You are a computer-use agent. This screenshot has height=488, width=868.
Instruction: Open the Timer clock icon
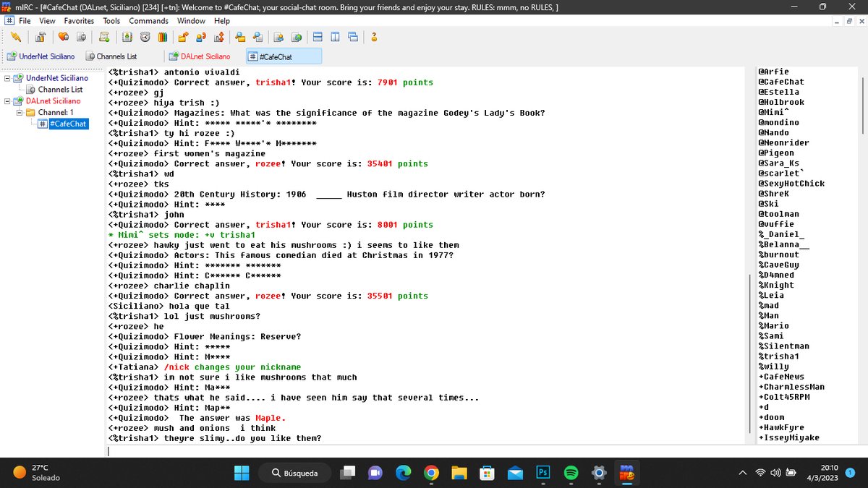click(145, 37)
